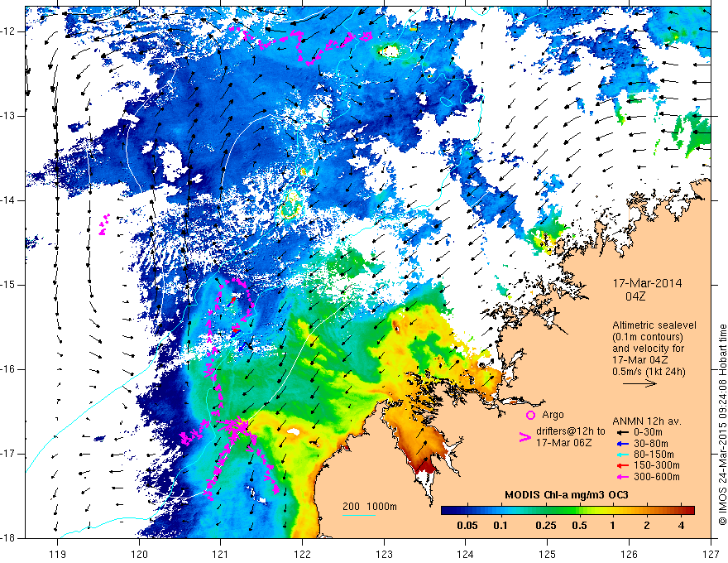Click the blue 30-80m arrow legend symbol
The width and height of the screenshot is (728, 563).
[622, 444]
